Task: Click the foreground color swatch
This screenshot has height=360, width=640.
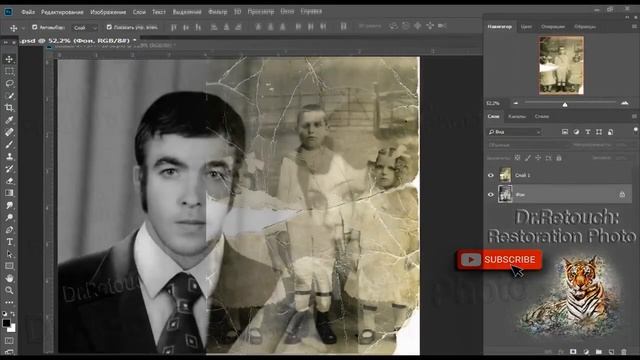Action: [6, 323]
